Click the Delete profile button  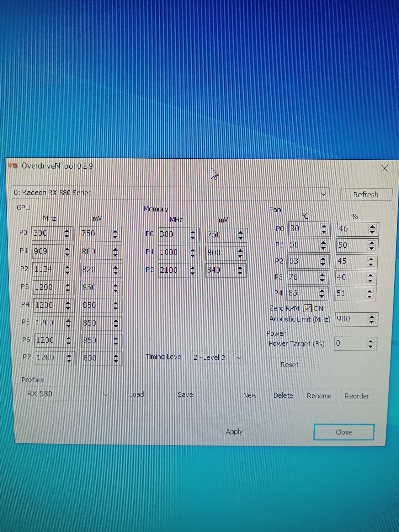pos(283,395)
